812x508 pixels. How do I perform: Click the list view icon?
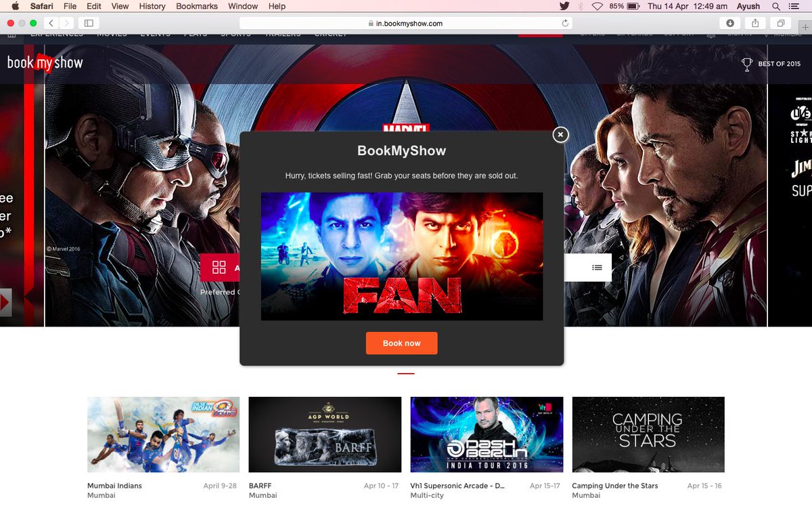pyautogui.click(x=597, y=268)
